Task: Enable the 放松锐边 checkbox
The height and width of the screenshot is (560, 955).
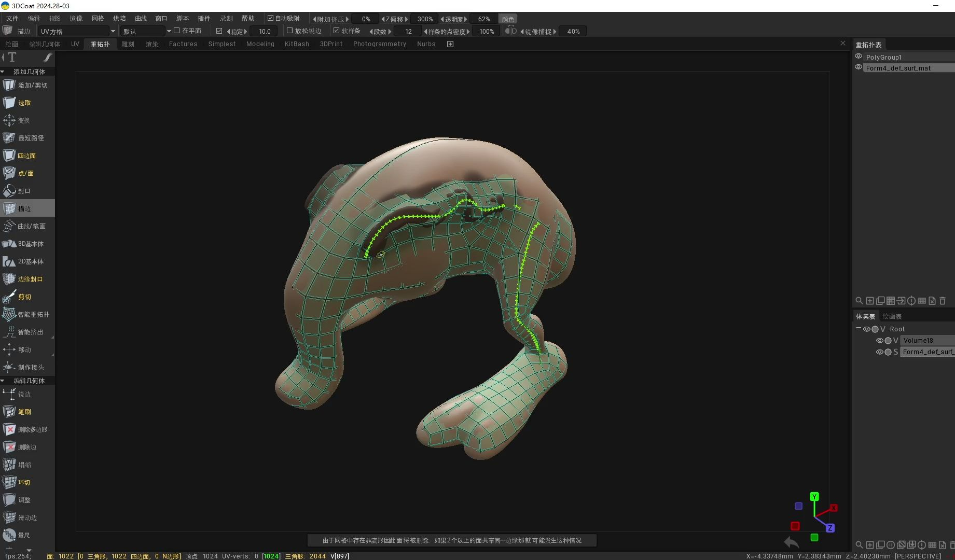Action: point(289,31)
